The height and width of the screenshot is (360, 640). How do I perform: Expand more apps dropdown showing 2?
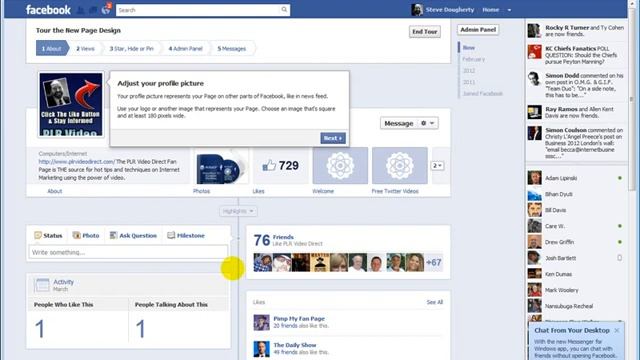click(x=438, y=166)
